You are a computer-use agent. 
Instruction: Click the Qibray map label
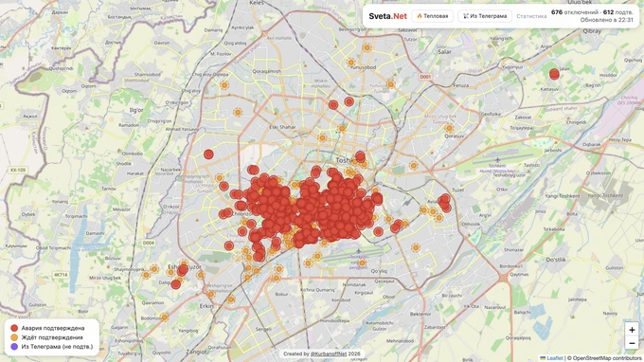pyautogui.click(x=592, y=31)
